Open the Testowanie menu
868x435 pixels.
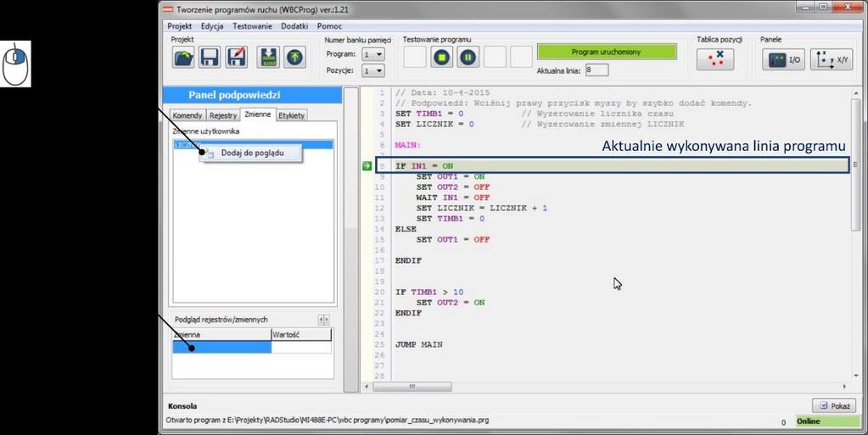[252, 26]
